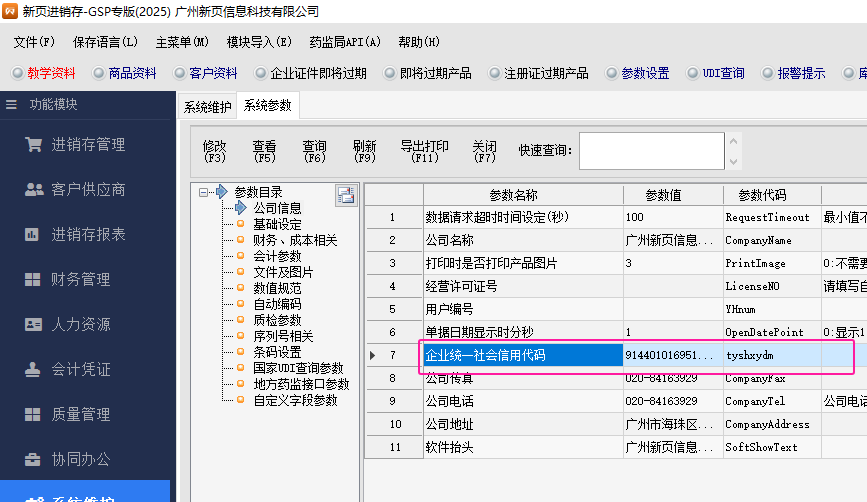Screen dimensions: 867x502
Task: Click into the 快速查询 search field
Action: point(650,151)
